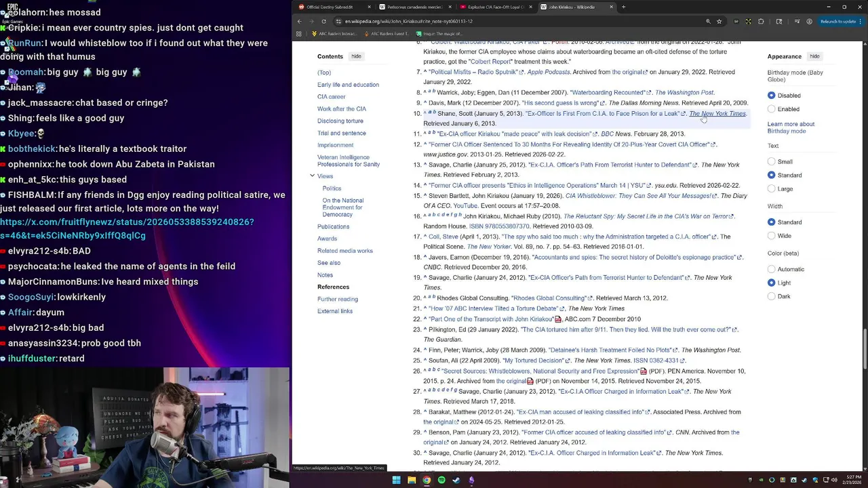
Task: Jump to CIA career section
Action: [332, 97]
